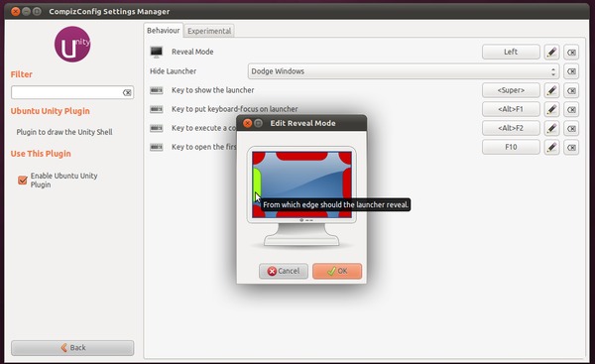Click keyboard icon beside Key to show the launcher
595x364 pixels.
point(157,90)
